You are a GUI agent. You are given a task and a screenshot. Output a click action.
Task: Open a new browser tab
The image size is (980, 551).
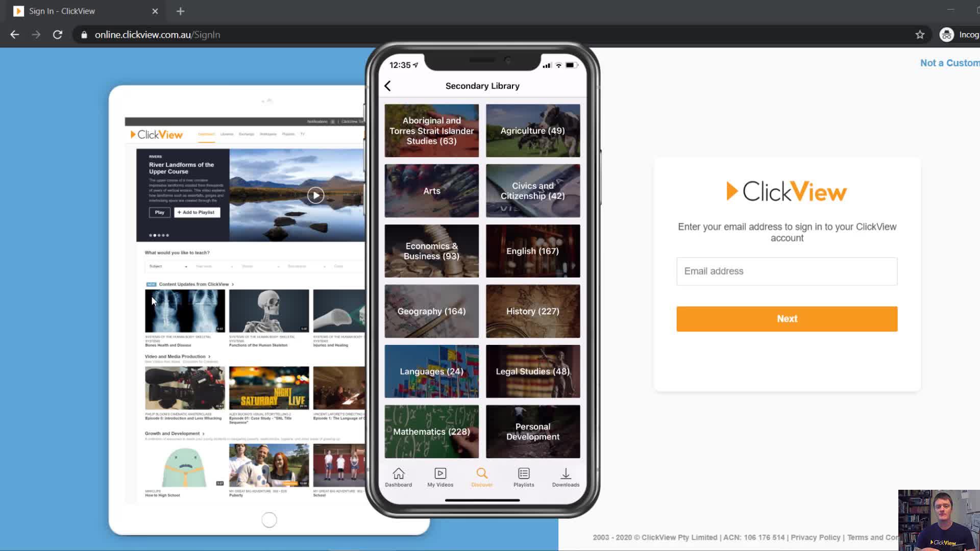180,11
